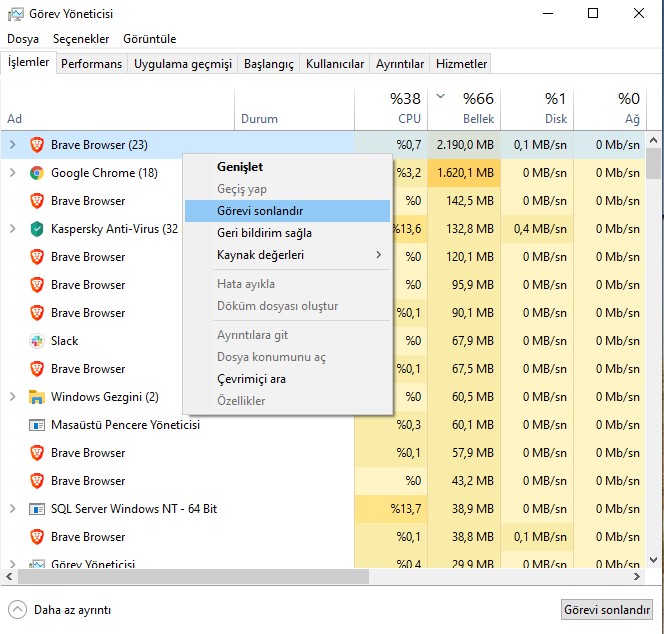
Task: Expand the SQL Server Windows NT group
Action: point(12,509)
